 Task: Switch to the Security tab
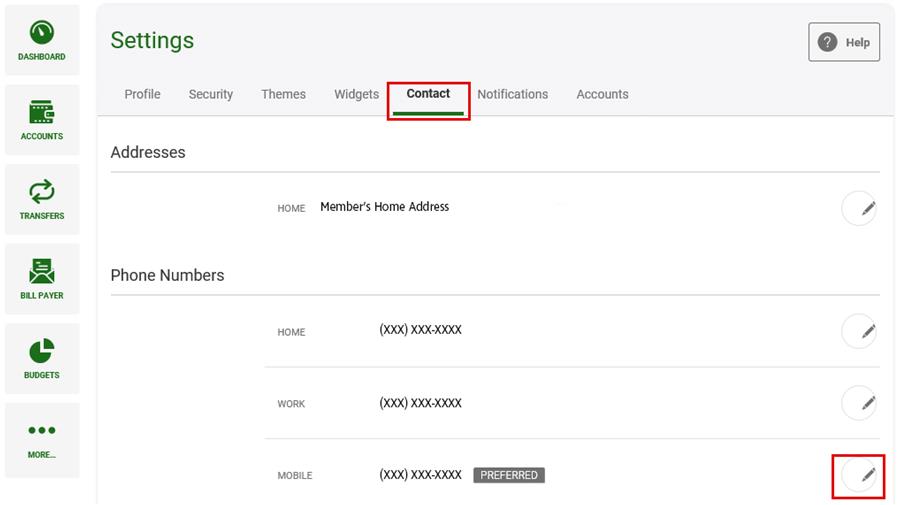(210, 94)
